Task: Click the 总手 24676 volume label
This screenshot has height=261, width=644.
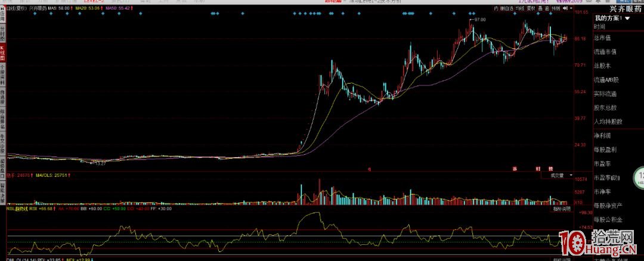Action: click(18, 176)
